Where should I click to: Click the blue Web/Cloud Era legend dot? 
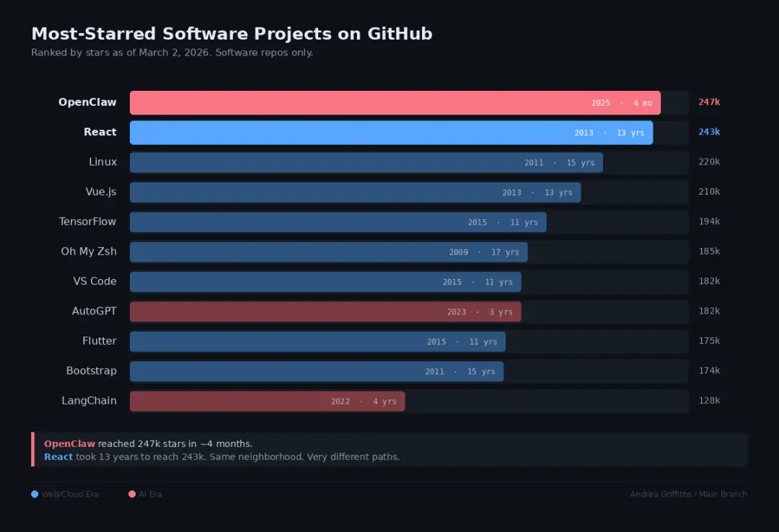[x=35, y=495]
